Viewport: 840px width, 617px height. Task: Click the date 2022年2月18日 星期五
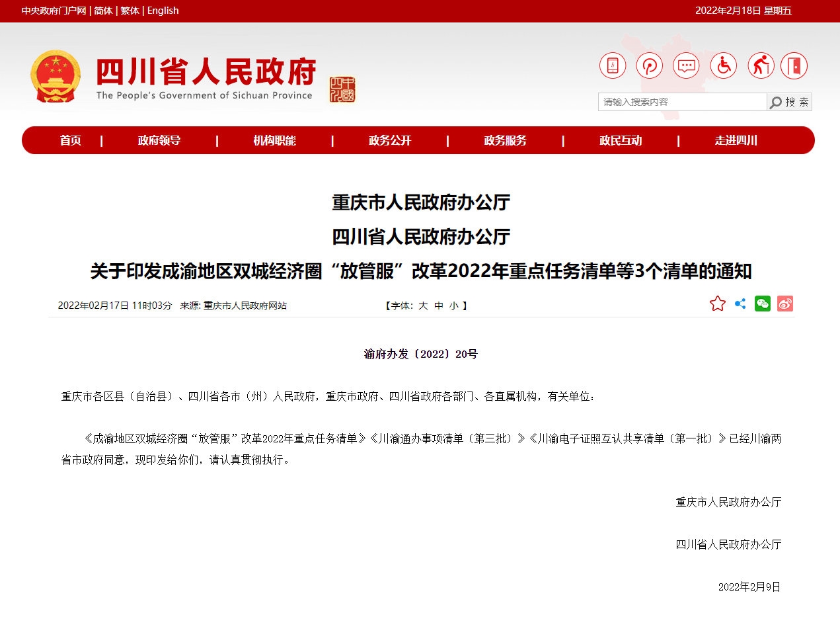pyautogui.click(x=744, y=11)
